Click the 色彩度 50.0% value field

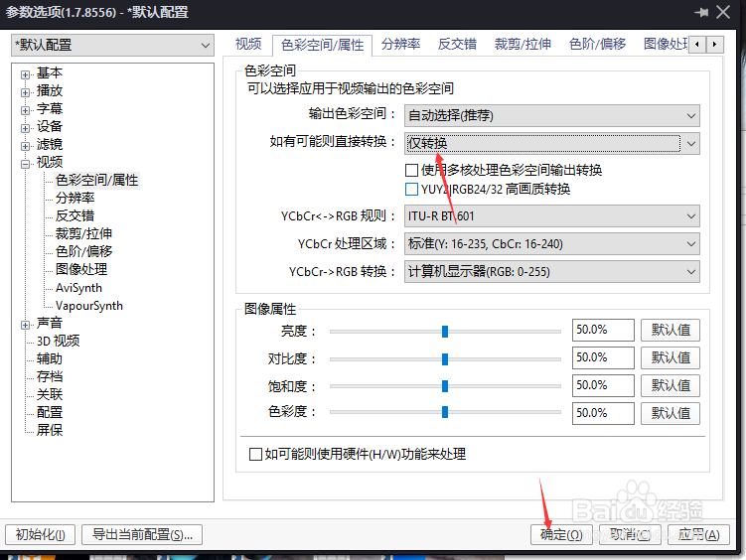[603, 413]
